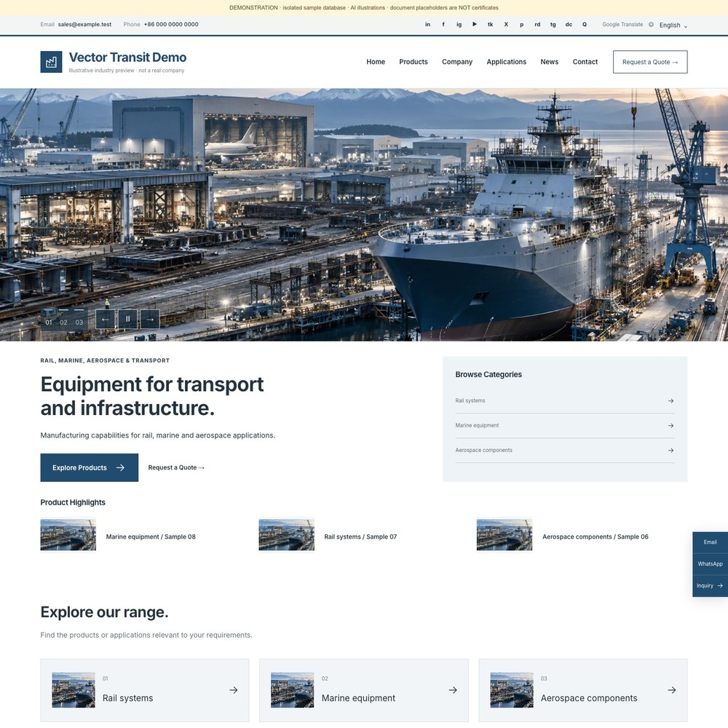Click the floating WhatsApp side button
This screenshot has height=728, width=728.
[x=710, y=564]
